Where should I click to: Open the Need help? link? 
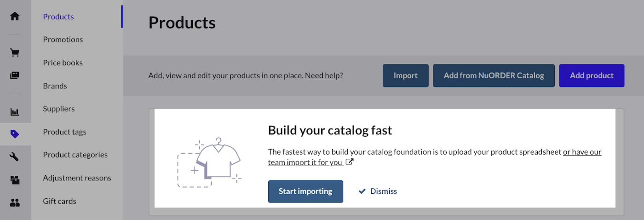[x=324, y=75]
